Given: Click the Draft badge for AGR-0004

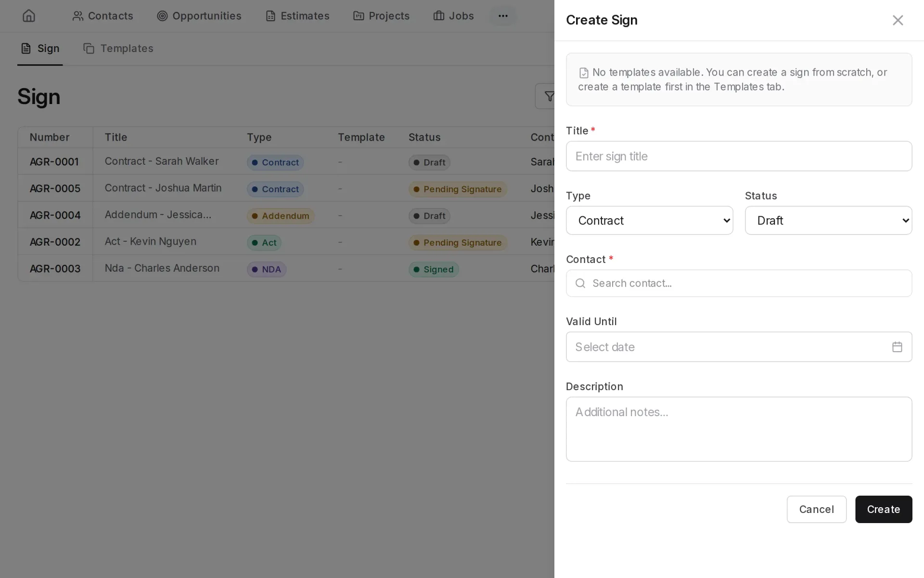Looking at the screenshot, I should pyautogui.click(x=429, y=216).
